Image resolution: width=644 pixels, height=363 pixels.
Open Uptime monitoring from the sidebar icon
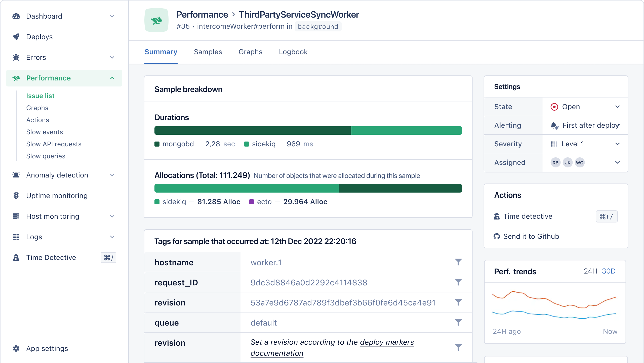tap(16, 196)
